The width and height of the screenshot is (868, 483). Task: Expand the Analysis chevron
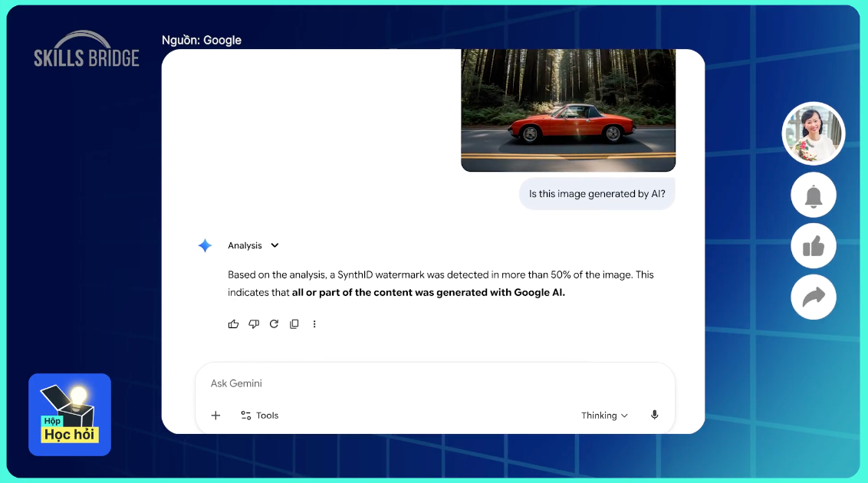pos(275,245)
